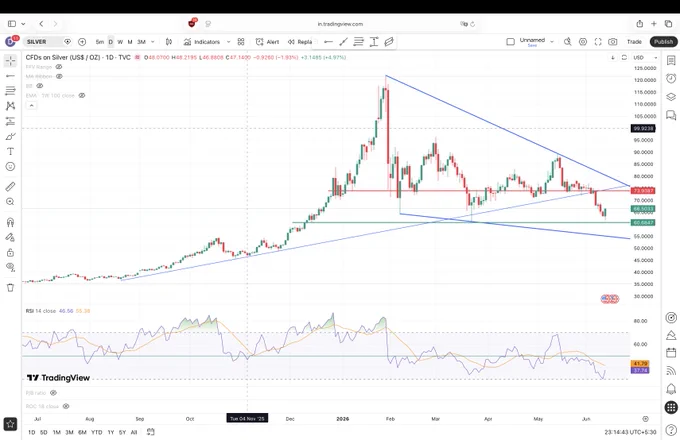Open the watchlist panel icon
The height and width of the screenshot is (440, 680).
tap(671, 61)
